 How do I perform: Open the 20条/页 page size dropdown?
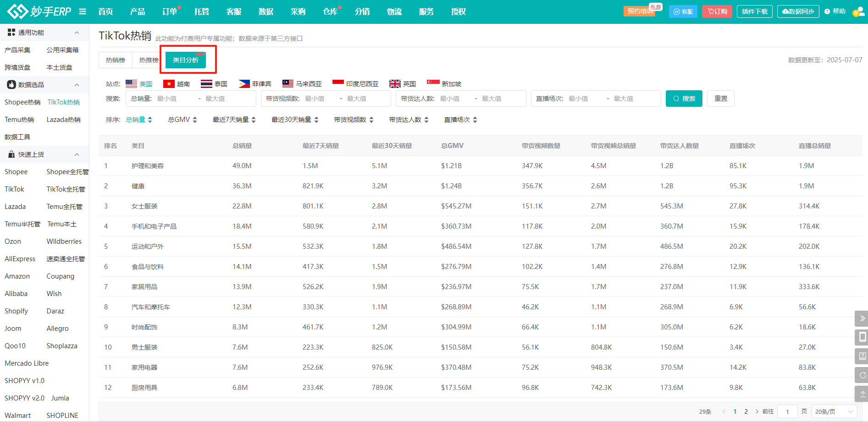[x=834, y=411]
